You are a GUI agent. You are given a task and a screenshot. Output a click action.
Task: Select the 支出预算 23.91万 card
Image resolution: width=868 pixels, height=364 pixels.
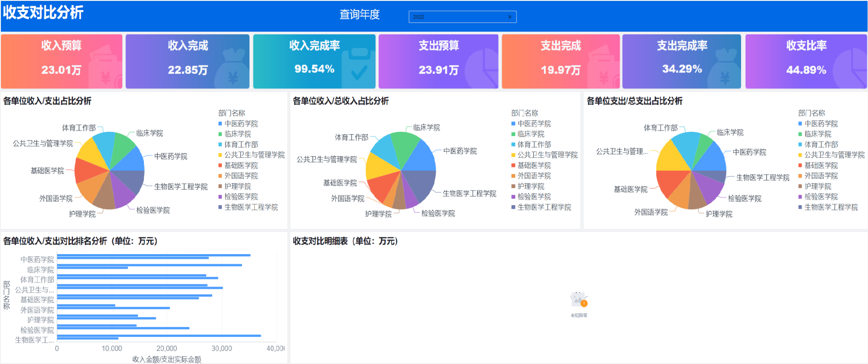(439, 61)
